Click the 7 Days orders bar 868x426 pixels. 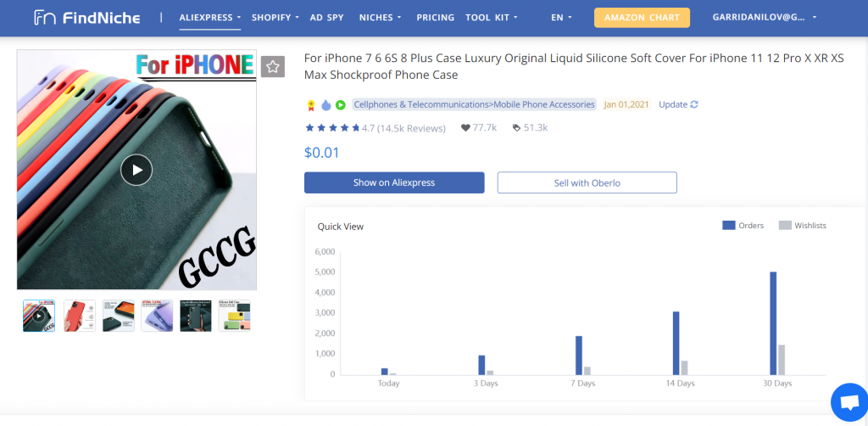579,356
